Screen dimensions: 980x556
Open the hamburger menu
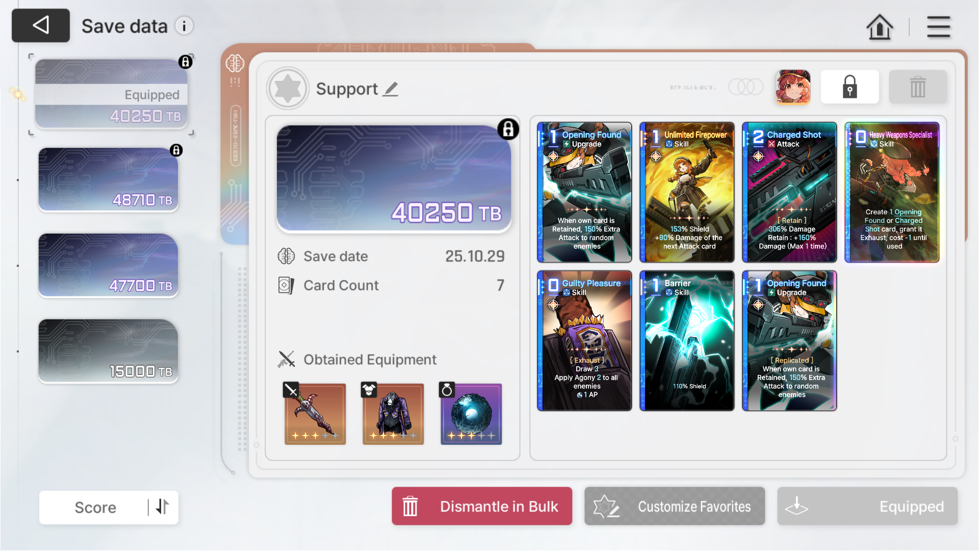pyautogui.click(x=938, y=27)
